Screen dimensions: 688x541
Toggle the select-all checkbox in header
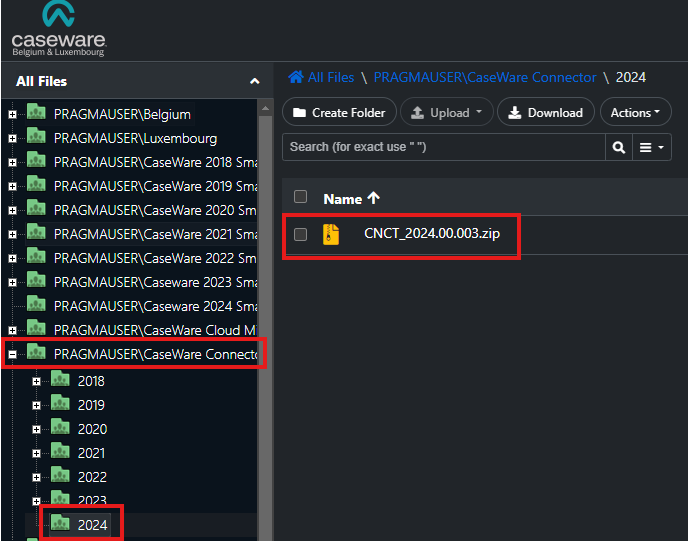coord(301,197)
